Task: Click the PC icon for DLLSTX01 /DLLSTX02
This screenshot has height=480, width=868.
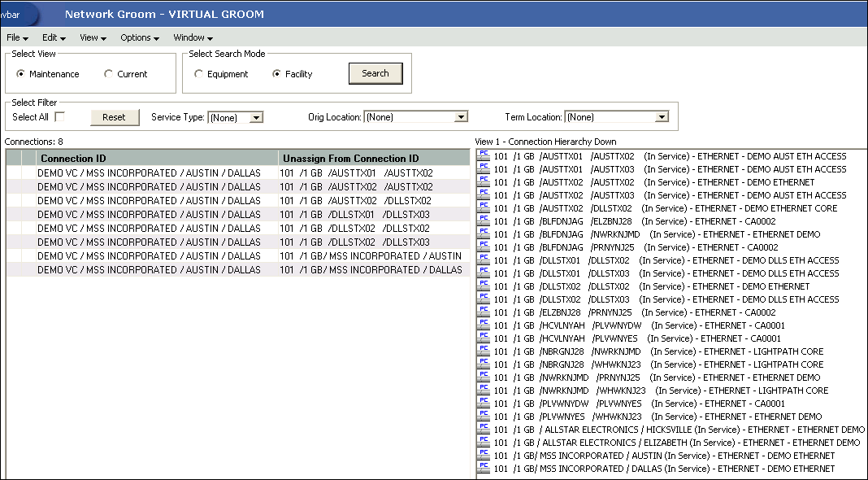Action: point(483,260)
